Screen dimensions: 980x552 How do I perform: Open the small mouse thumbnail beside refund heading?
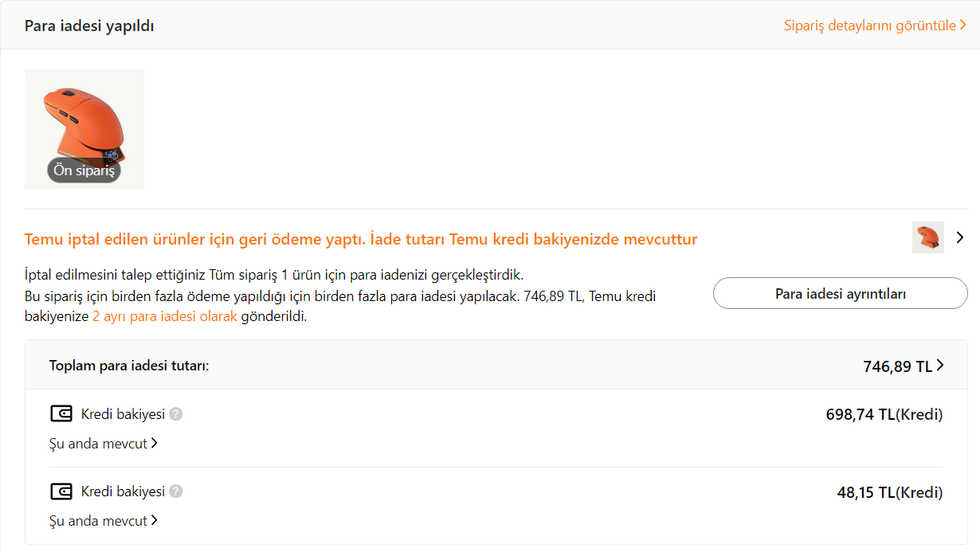point(927,237)
